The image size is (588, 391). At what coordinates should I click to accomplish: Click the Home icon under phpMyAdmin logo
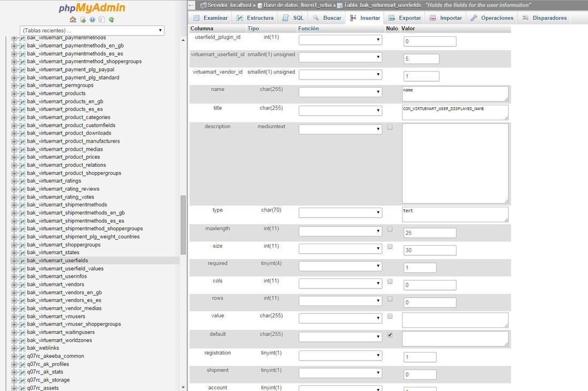(73, 19)
